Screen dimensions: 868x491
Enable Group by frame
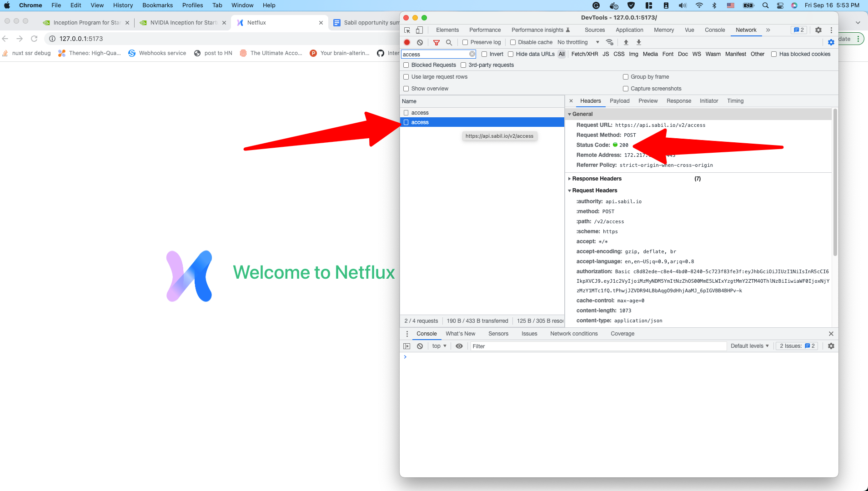pos(626,77)
